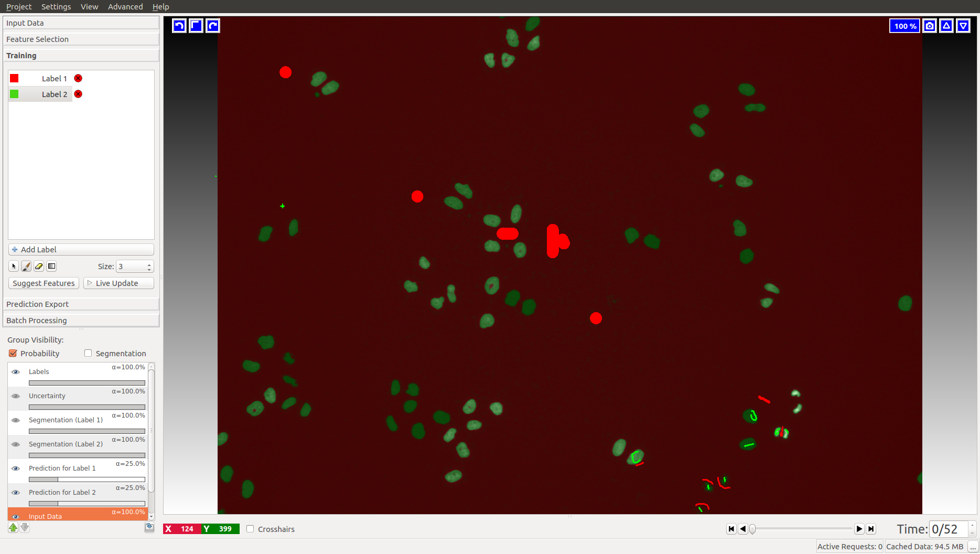Select the navigation cursor tool
This screenshot has height=554, width=980.
click(x=14, y=267)
